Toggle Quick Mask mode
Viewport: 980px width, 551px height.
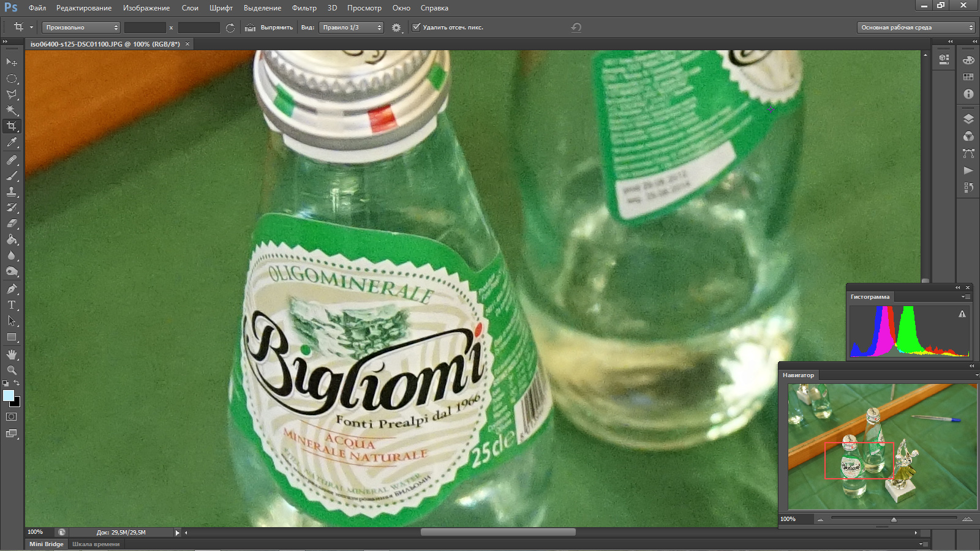click(12, 416)
